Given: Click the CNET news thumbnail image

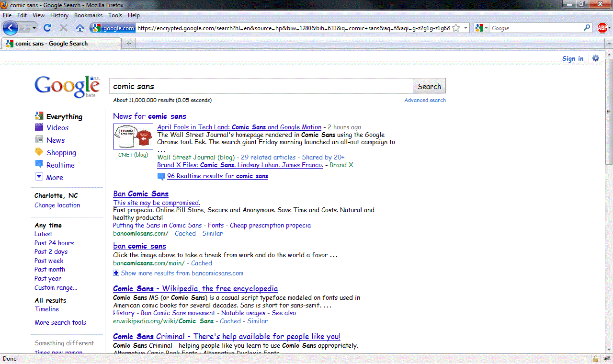Looking at the screenshot, I should [133, 136].
